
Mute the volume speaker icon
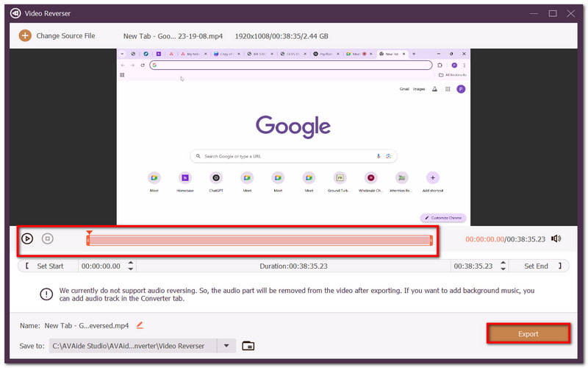tap(556, 238)
